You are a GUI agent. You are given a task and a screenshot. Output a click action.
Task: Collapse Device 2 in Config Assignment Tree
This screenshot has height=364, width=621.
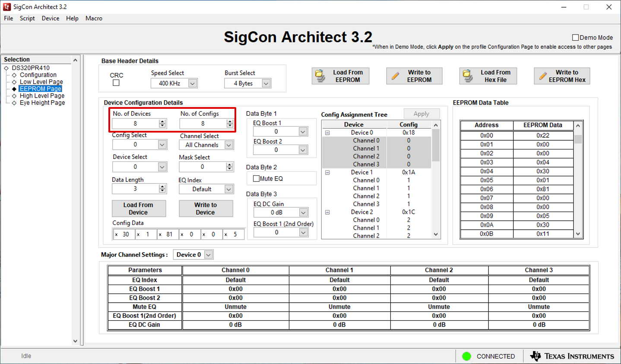coord(327,212)
